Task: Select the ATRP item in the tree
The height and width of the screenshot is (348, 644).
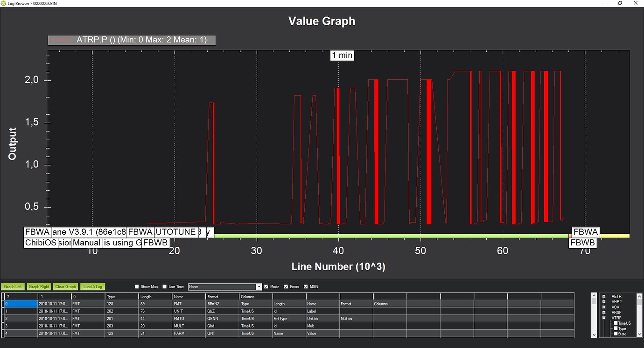Action: point(616,318)
